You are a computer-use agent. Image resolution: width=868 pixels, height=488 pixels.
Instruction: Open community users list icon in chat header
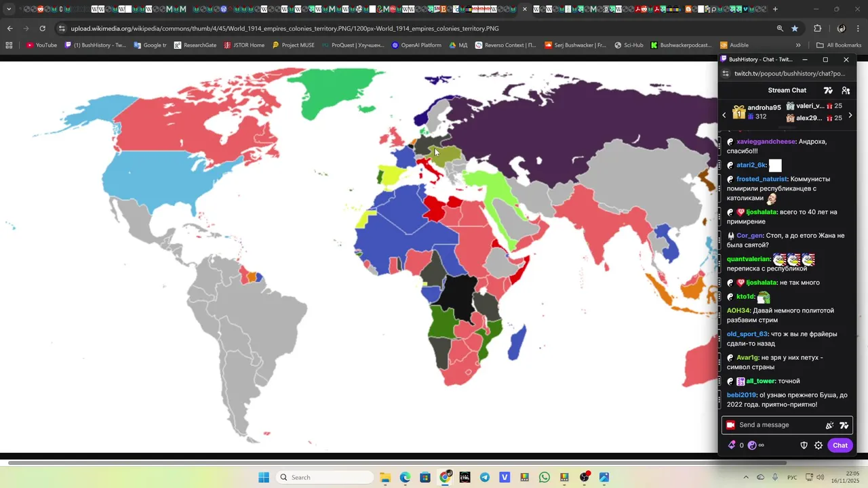[x=846, y=90]
